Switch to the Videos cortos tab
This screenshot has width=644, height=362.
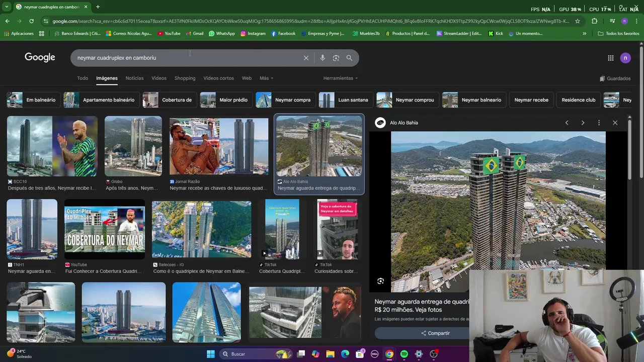pyautogui.click(x=218, y=78)
